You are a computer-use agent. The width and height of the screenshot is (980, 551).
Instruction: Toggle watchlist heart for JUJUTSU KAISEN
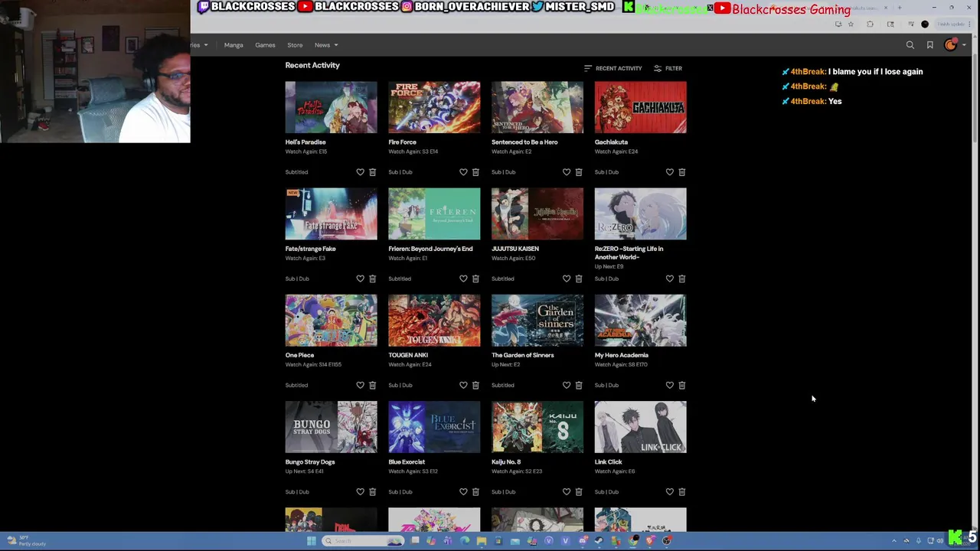(567, 279)
